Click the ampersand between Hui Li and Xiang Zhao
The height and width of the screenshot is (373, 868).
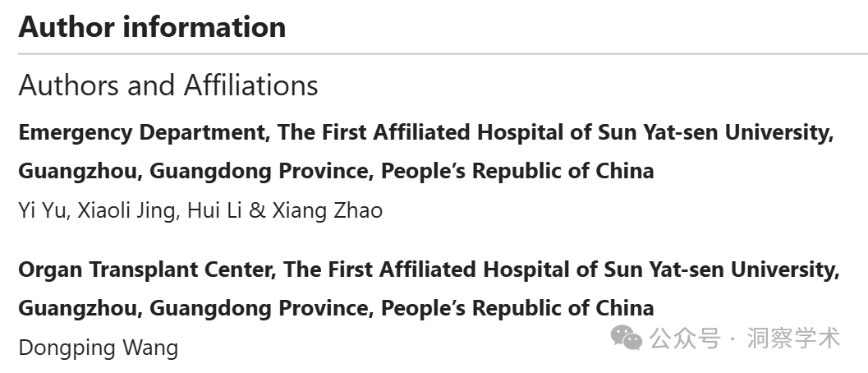coord(257,210)
